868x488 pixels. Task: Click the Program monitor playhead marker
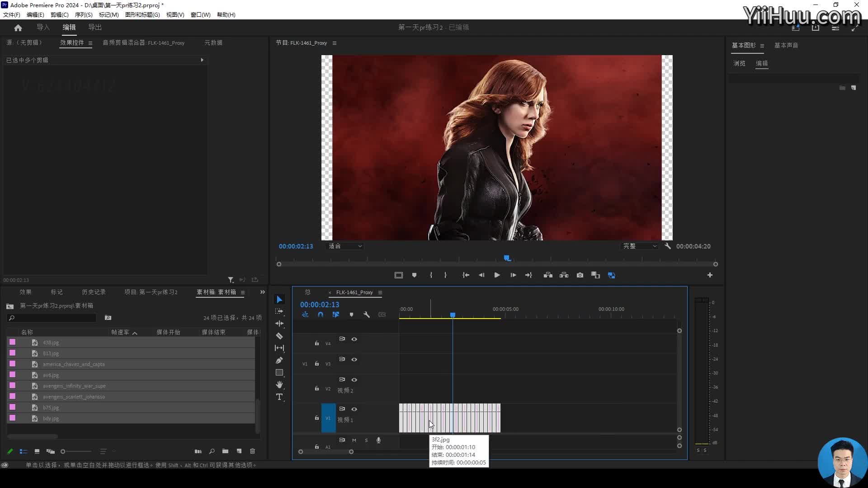click(x=507, y=258)
